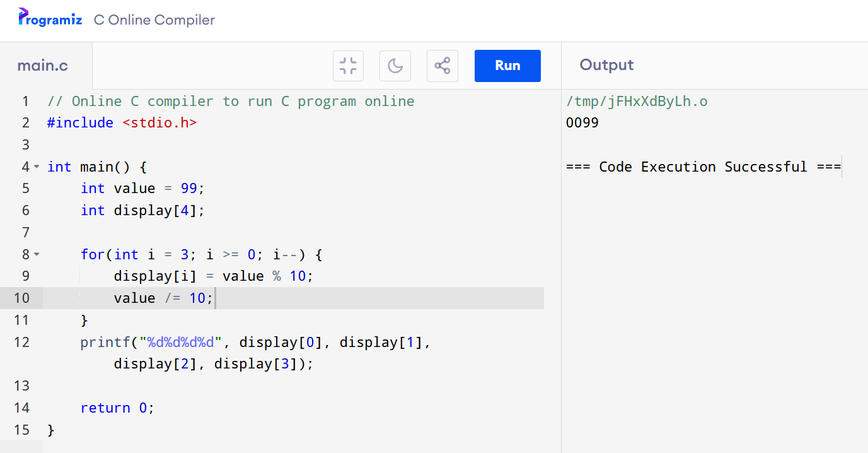Click the /tmp/jFHxXdByLh.o output path
This screenshot has width=868, height=453.
pos(637,101)
